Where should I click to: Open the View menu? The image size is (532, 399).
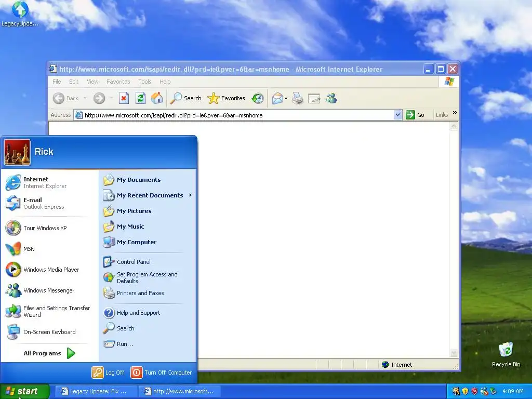tap(92, 82)
